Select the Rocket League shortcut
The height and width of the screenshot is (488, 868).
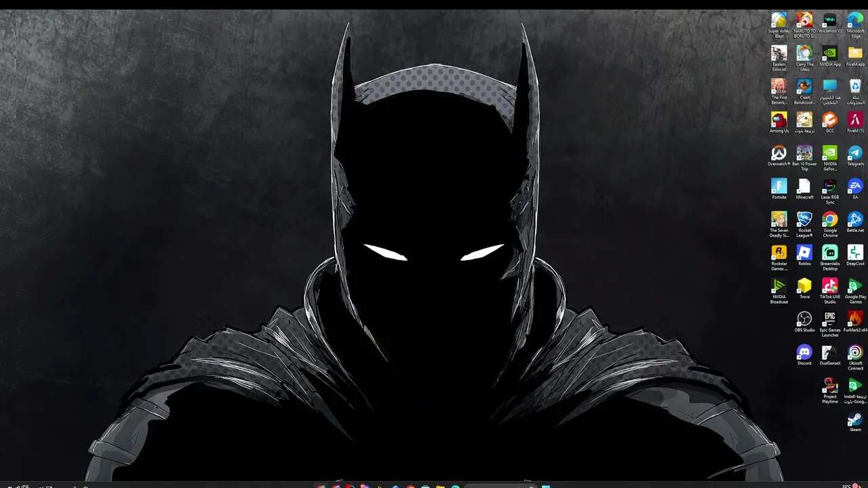coord(804,220)
